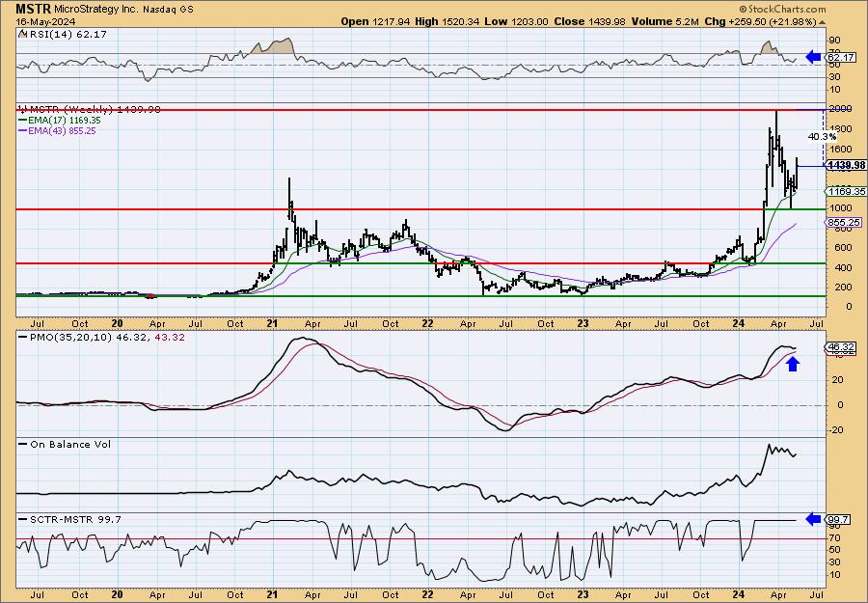The image size is (868, 603).
Task: Click the green EMA(17) legend line marker
Action: 22,121
